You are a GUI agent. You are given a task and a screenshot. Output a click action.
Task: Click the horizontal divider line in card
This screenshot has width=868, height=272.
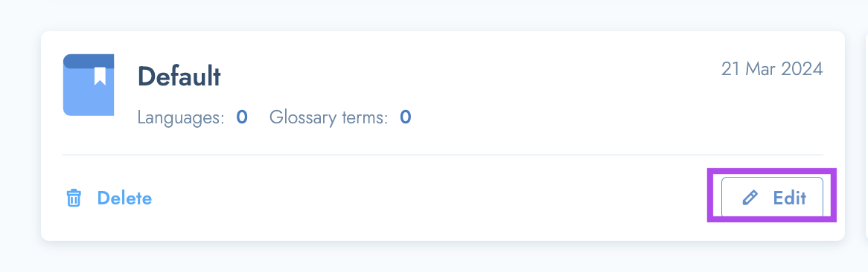(x=443, y=155)
